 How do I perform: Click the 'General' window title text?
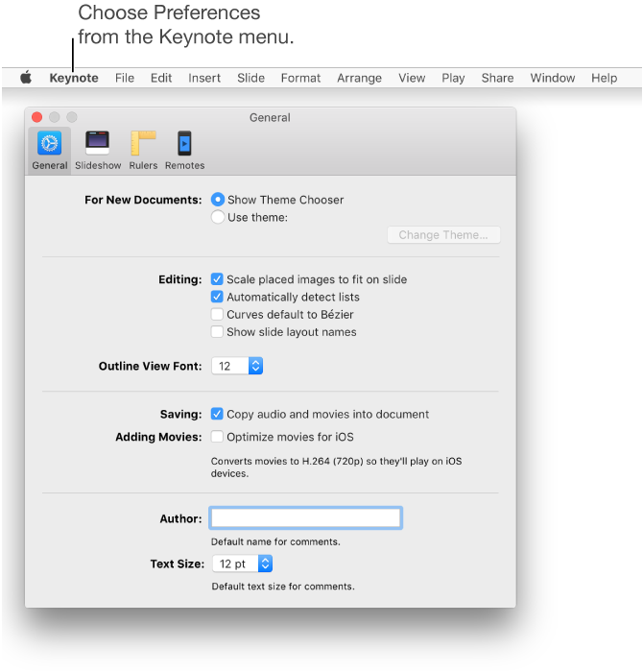pos(270,117)
